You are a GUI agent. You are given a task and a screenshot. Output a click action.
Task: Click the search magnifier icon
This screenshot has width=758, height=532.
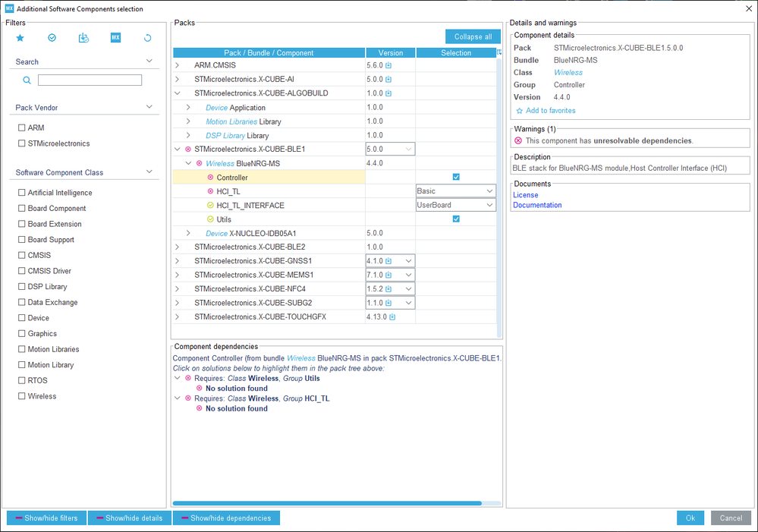pyautogui.click(x=27, y=80)
